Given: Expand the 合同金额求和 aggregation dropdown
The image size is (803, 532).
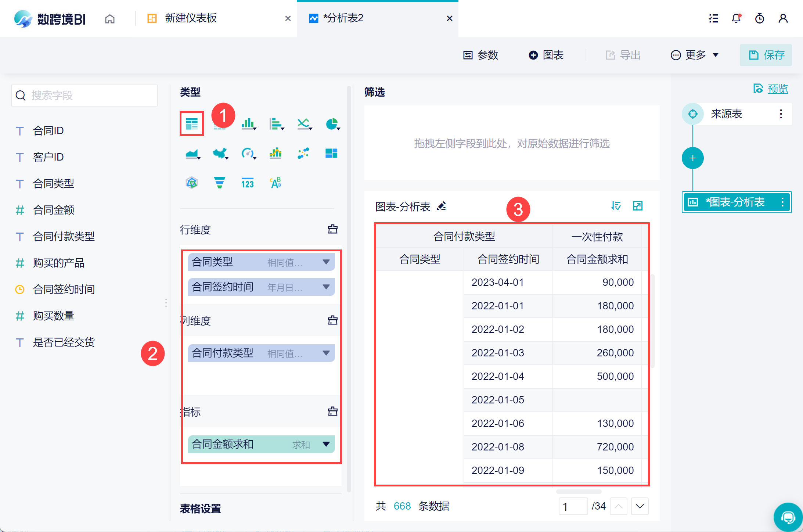Looking at the screenshot, I should [326, 444].
